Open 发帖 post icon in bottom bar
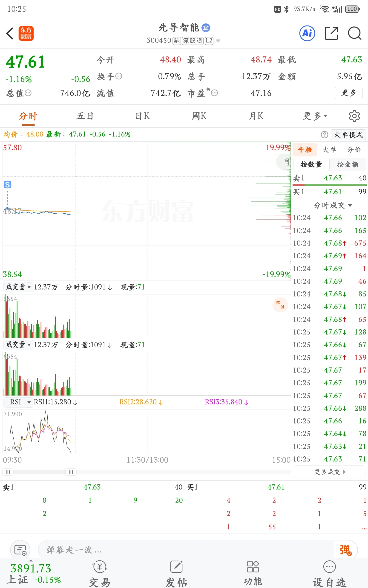The image size is (368, 588). [x=176, y=574]
